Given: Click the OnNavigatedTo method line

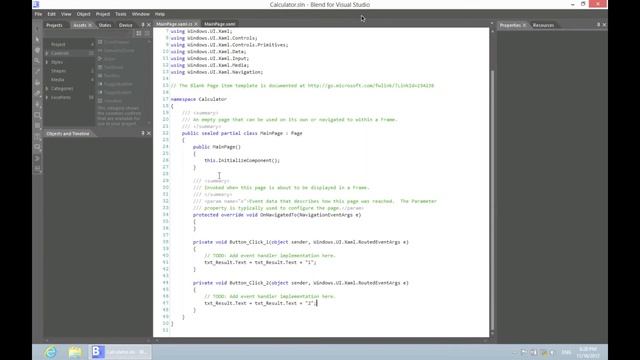Looking at the screenshot, I should pos(277,215).
